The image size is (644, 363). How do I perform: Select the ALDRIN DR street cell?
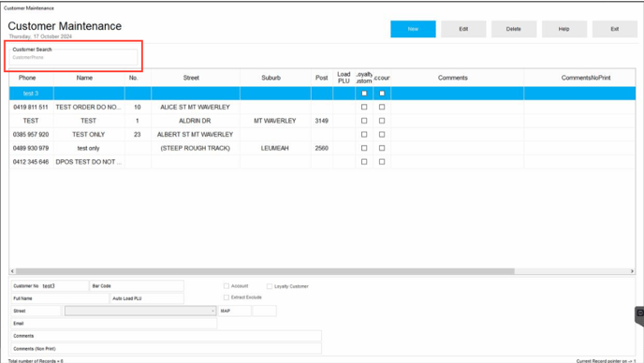click(x=195, y=121)
